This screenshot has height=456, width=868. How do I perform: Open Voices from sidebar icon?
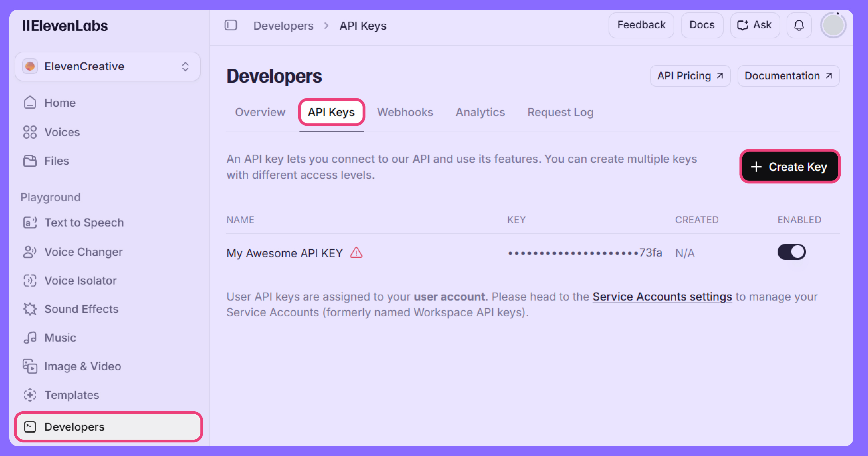coord(30,132)
